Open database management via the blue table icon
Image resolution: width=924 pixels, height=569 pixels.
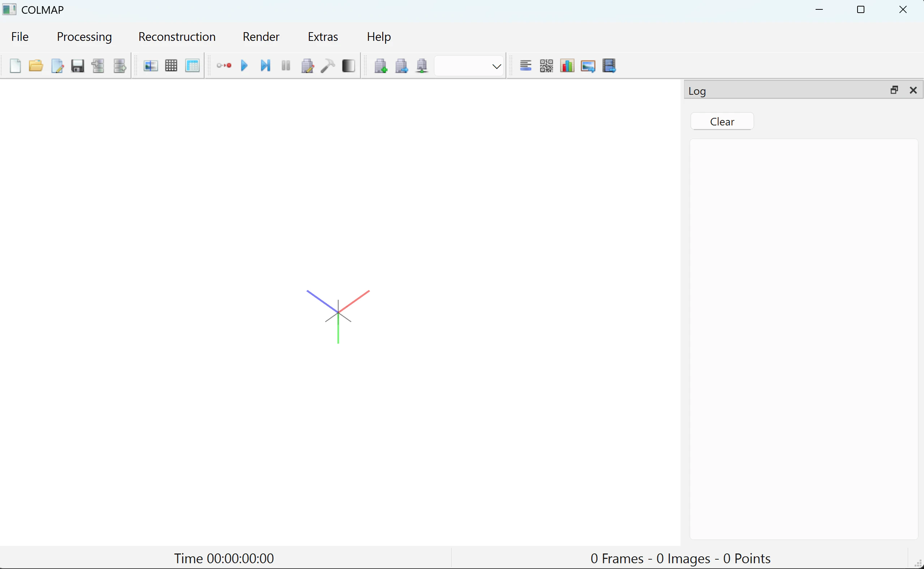(192, 66)
